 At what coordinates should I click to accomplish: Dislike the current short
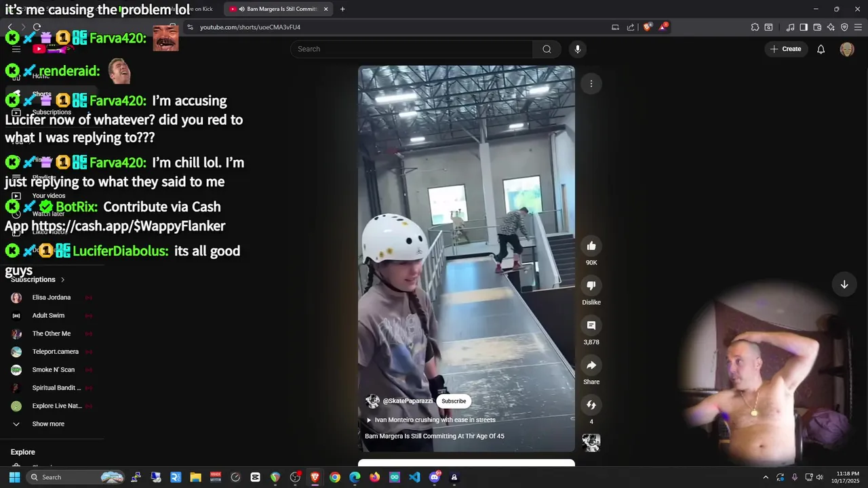tap(591, 286)
